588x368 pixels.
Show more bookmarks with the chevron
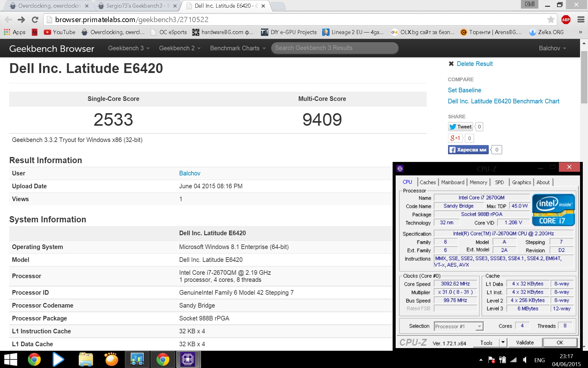pyautogui.click(x=580, y=32)
